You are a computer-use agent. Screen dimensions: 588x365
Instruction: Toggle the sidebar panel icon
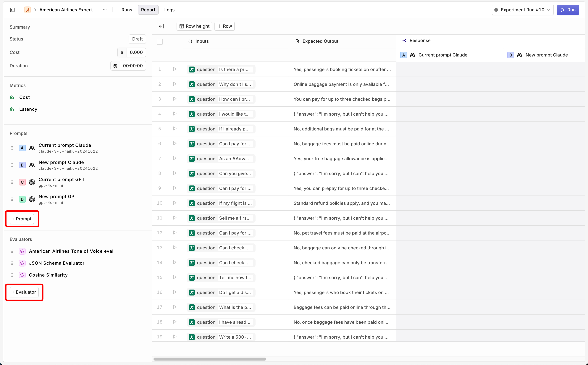[12, 10]
